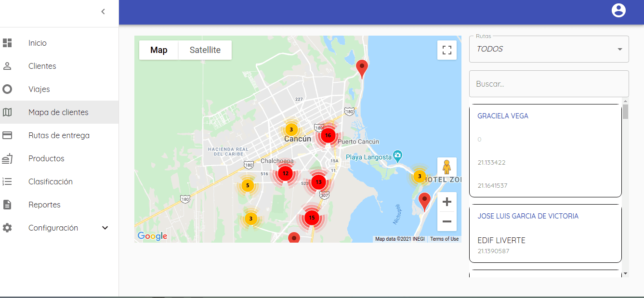Collapse the sidebar with the chevron arrow

[103, 12]
